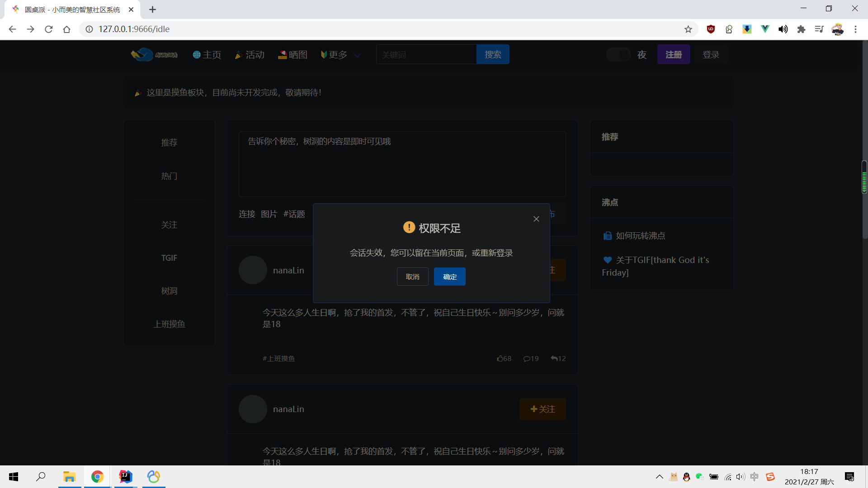868x488 pixels.
Task: Click the bookmark star icon
Action: (688, 29)
